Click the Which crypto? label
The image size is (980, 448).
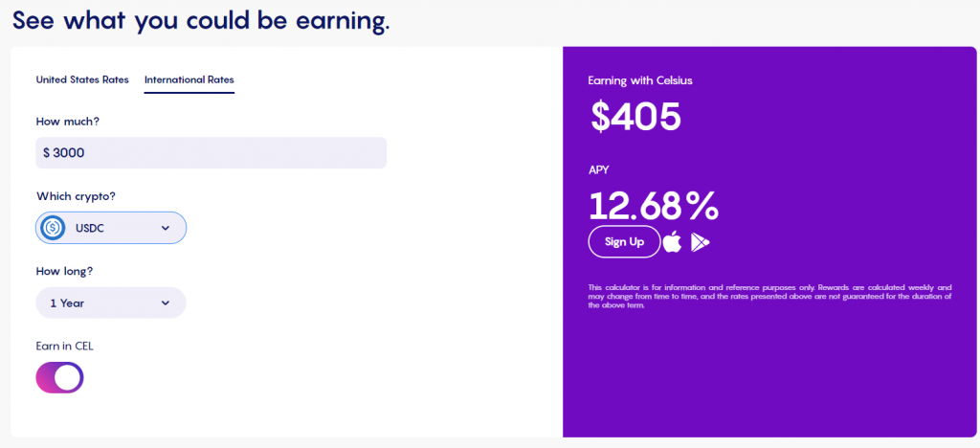click(77, 196)
